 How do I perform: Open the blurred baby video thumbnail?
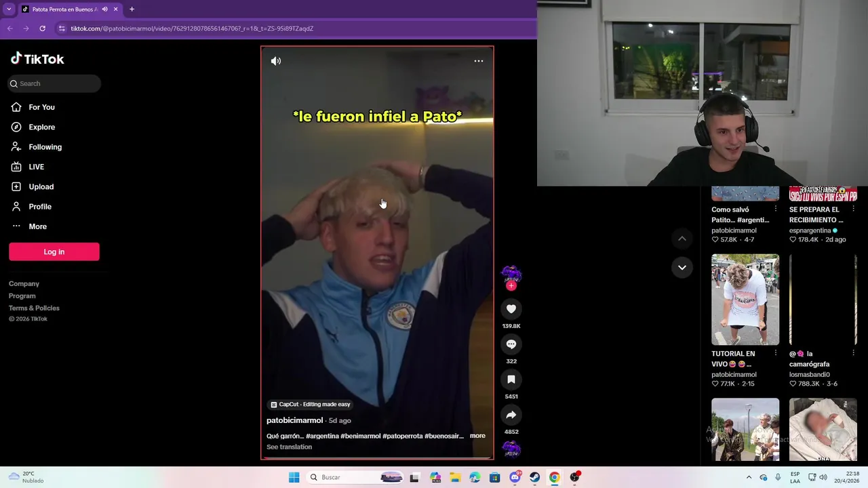tap(823, 430)
